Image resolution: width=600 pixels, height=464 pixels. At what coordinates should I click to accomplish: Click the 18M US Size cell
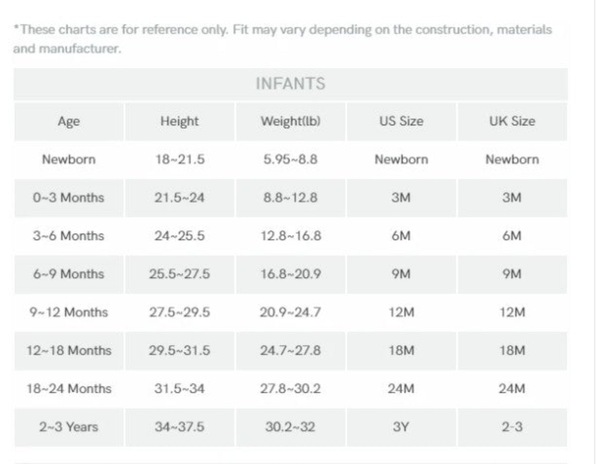(x=401, y=351)
